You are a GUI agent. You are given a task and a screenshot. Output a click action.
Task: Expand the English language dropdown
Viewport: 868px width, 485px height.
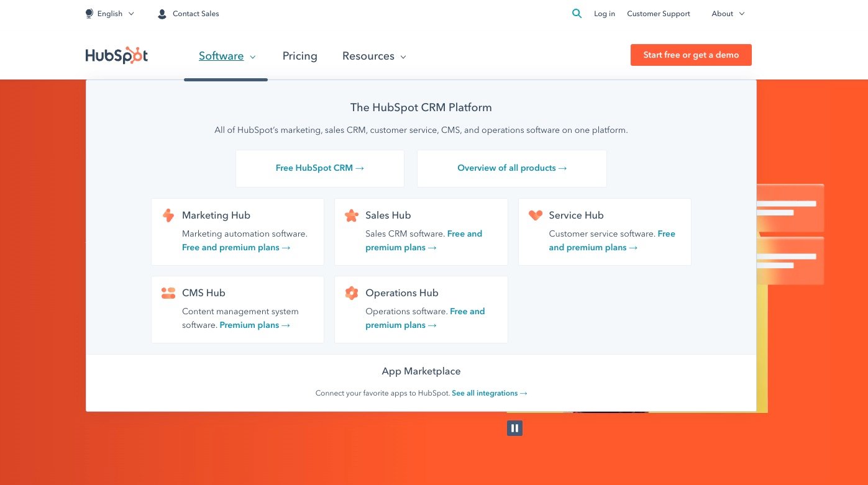click(110, 13)
